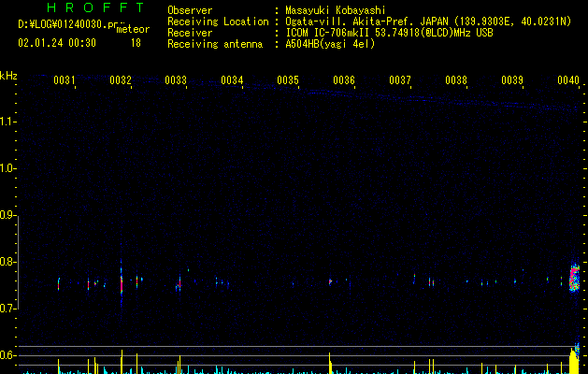Select the kHz axis unit label
588x374 pixels.
click(x=8, y=76)
